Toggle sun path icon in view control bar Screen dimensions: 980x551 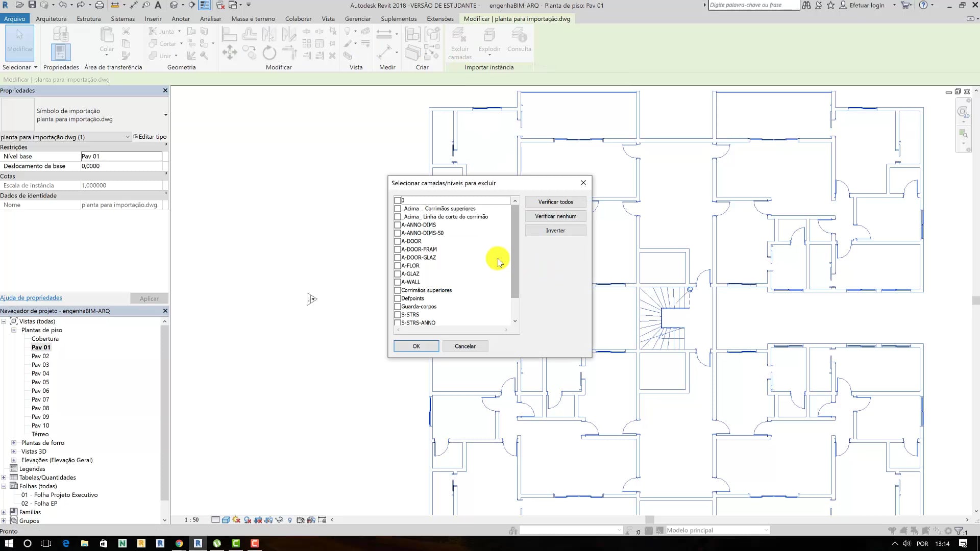coord(236,520)
